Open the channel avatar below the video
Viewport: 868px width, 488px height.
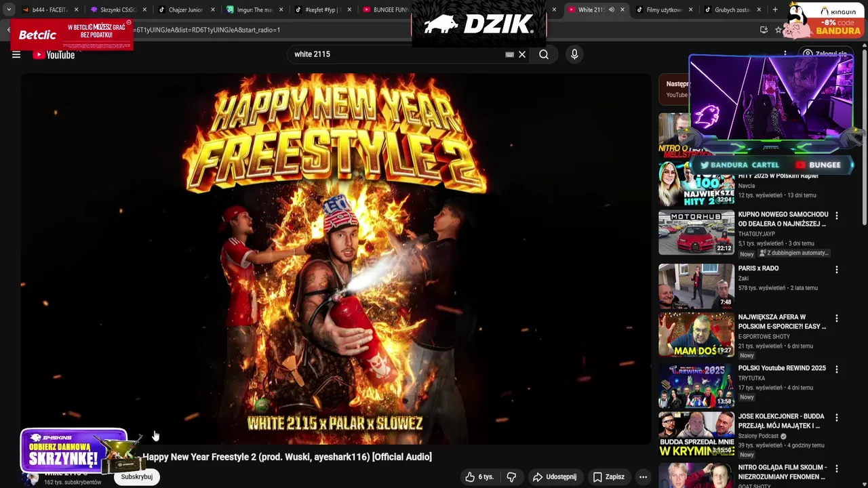[x=30, y=477]
